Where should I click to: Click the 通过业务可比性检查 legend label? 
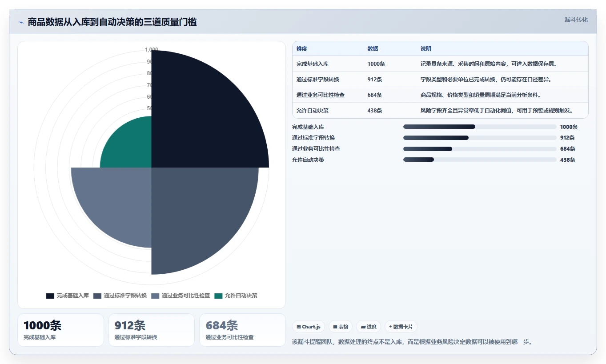pos(185,296)
